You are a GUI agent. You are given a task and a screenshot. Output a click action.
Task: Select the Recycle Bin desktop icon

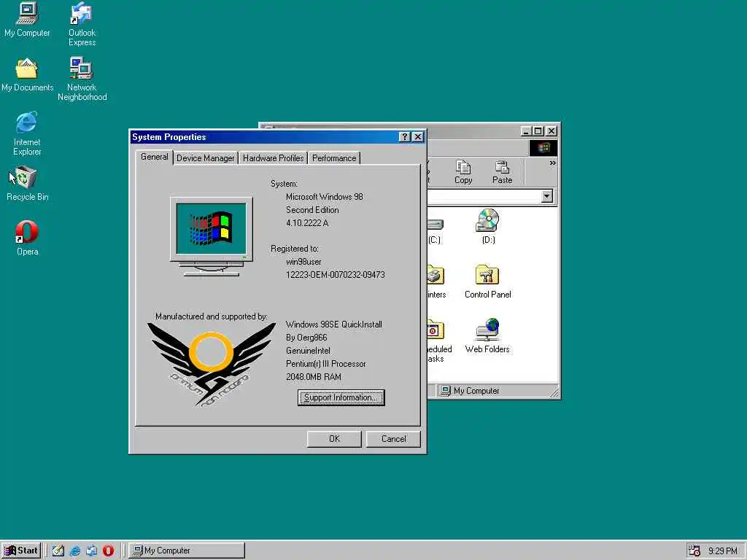27,183
